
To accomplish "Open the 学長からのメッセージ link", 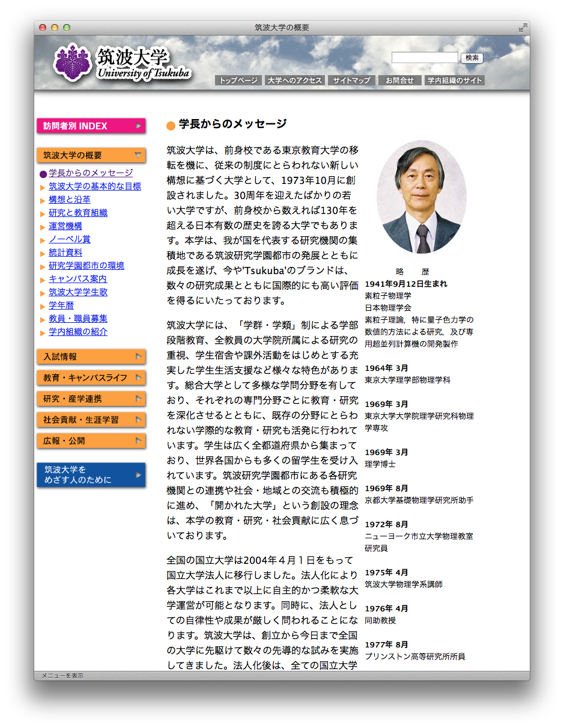I will coord(91,173).
